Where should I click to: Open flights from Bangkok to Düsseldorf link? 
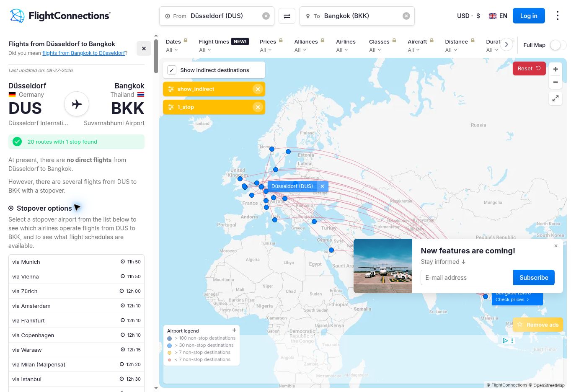[x=84, y=53]
